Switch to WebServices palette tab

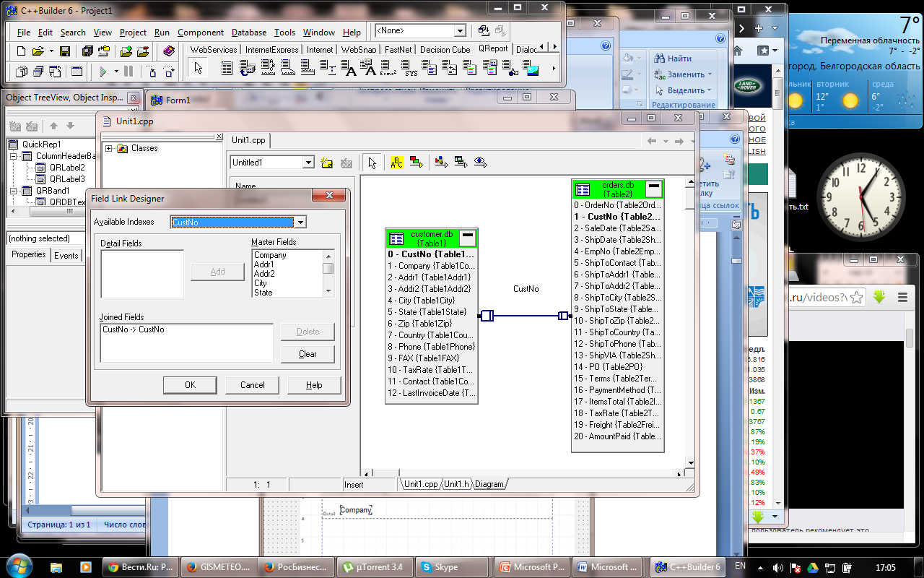tap(214, 50)
